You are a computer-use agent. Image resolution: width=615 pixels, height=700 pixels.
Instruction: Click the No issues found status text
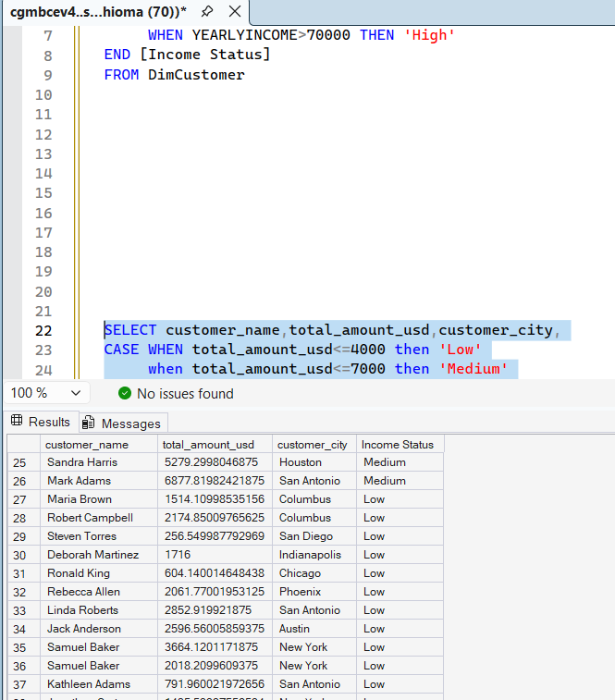(x=185, y=394)
